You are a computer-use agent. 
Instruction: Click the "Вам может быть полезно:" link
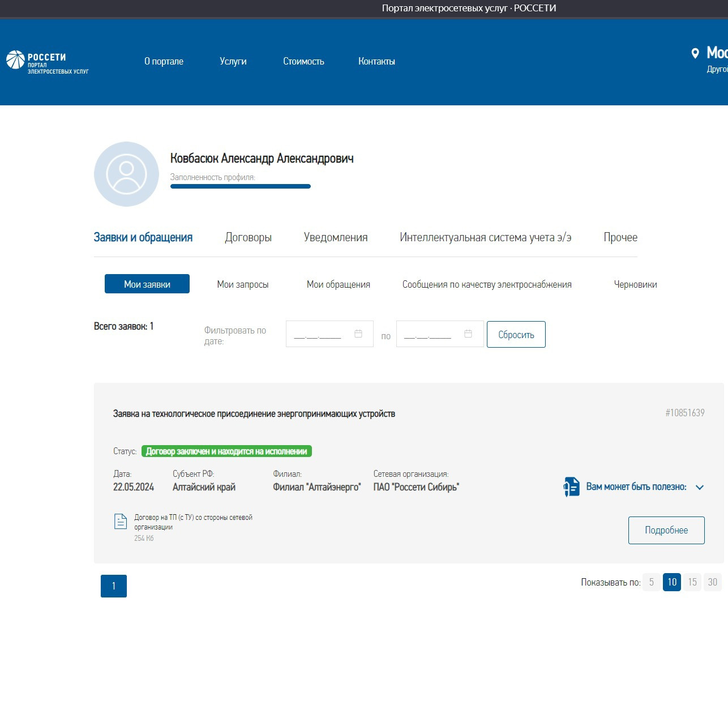point(636,487)
